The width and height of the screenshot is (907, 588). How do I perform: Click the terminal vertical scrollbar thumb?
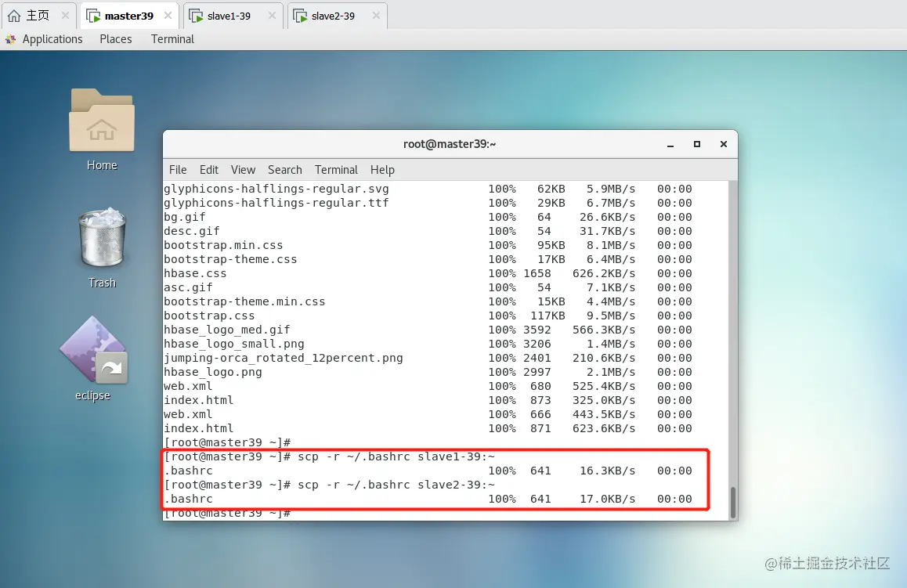click(x=733, y=503)
